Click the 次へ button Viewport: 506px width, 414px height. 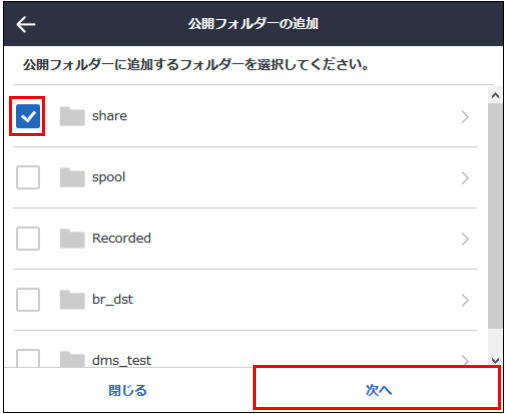point(377,388)
